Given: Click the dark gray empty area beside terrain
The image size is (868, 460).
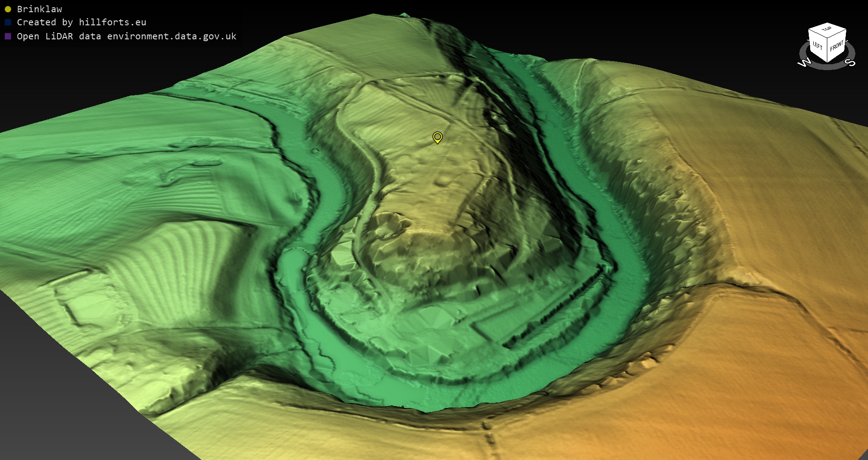Looking at the screenshot, I should (x=54, y=398).
